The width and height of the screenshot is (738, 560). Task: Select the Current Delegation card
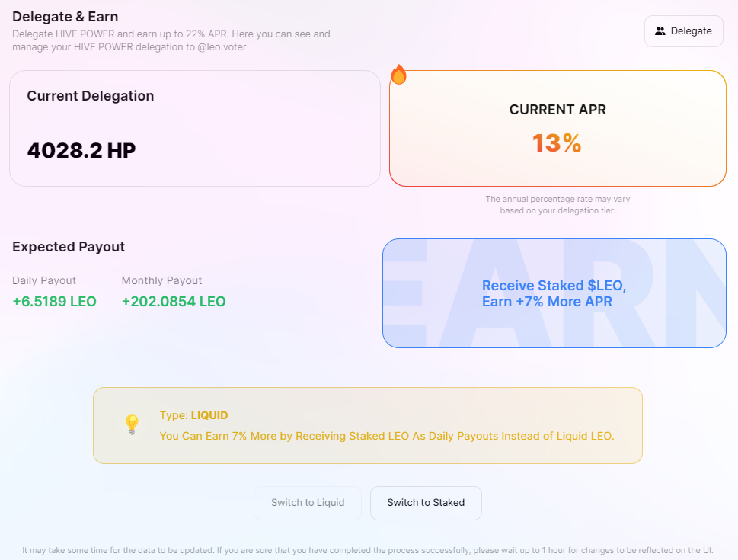coord(195,129)
